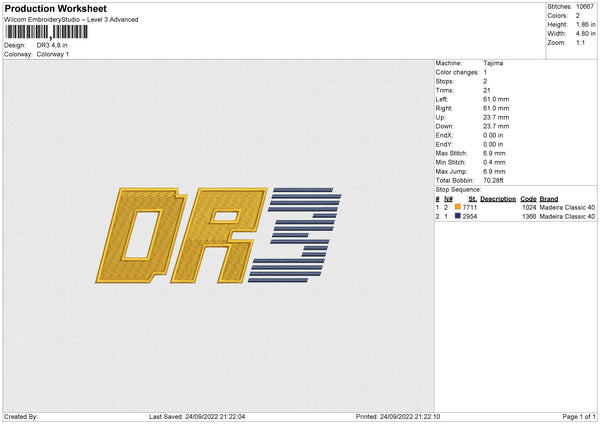
Task: Click the orange 7711 thread color swatch
Action: pyautogui.click(x=458, y=207)
